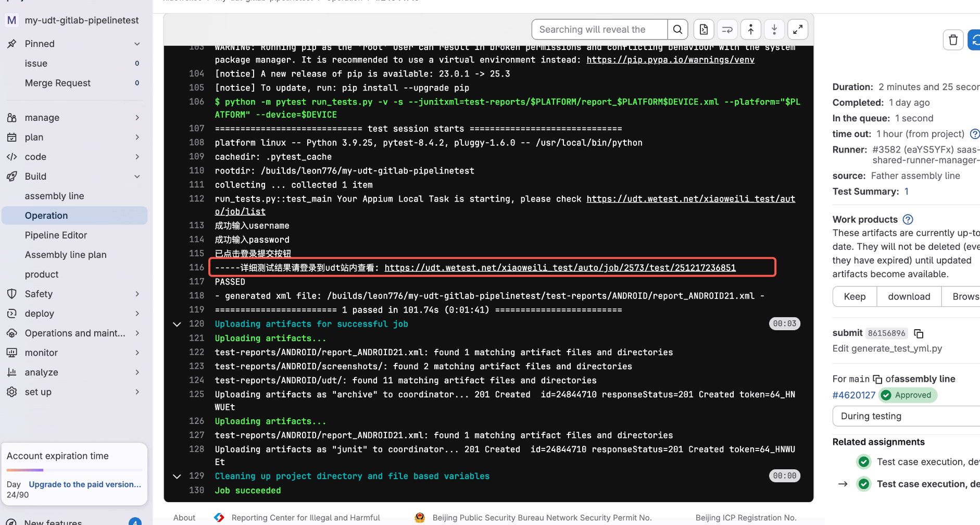Keep the job artifacts
Viewport: 980px width, 525px height.
coord(855,296)
